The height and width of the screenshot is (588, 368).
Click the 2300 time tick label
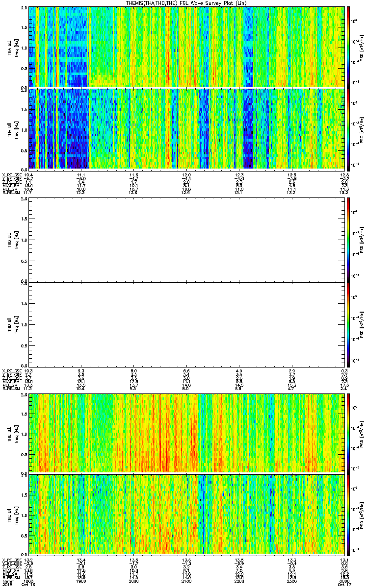[x=291, y=580]
